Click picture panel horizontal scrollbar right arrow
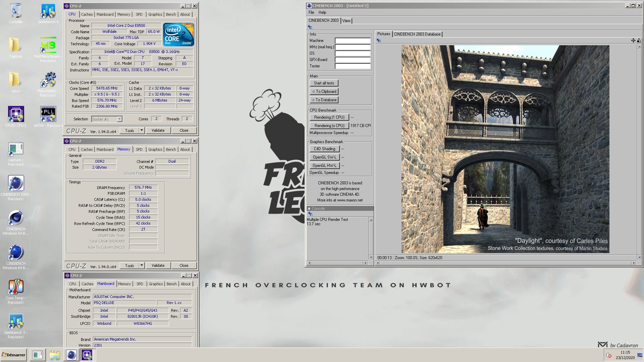Image resolution: width=644 pixels, height=362 pixels. (634, 263)
